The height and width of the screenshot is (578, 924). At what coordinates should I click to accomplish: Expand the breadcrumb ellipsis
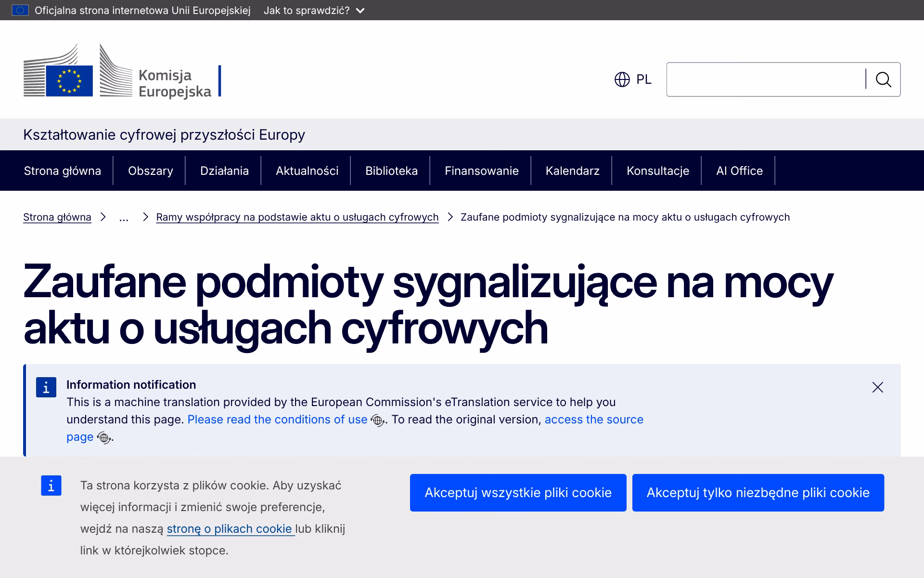coord(124,217)
